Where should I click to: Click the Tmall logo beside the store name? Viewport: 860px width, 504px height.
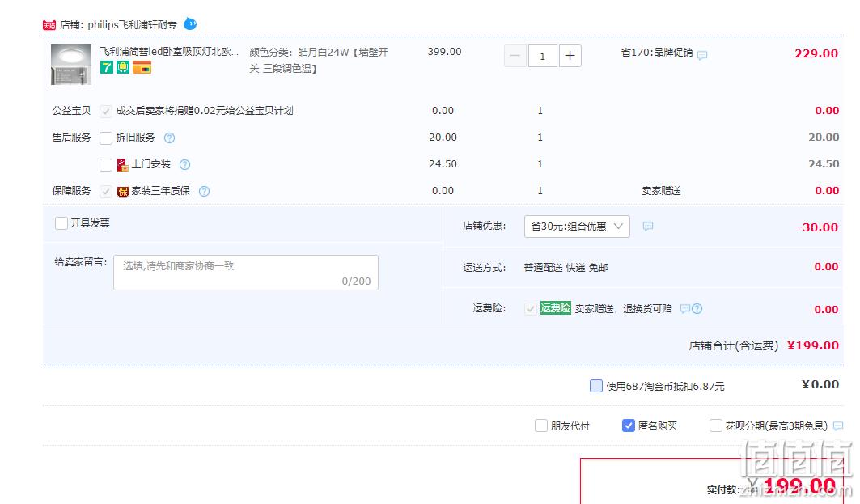point(49,25)
